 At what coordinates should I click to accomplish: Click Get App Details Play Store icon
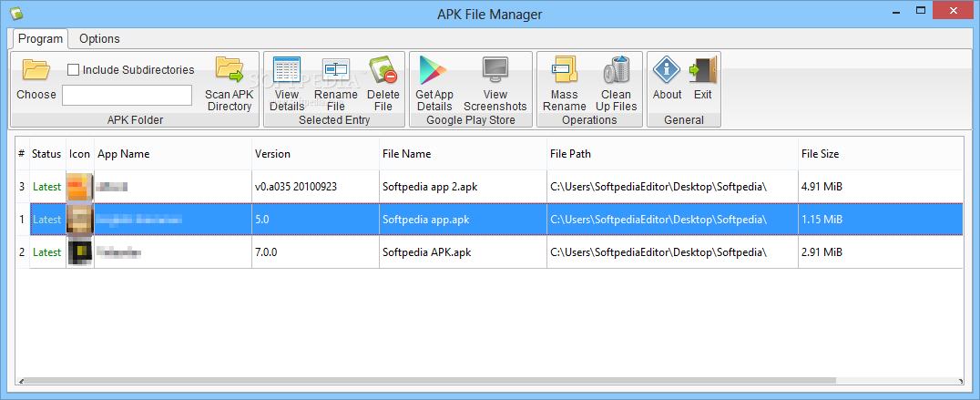434,70
